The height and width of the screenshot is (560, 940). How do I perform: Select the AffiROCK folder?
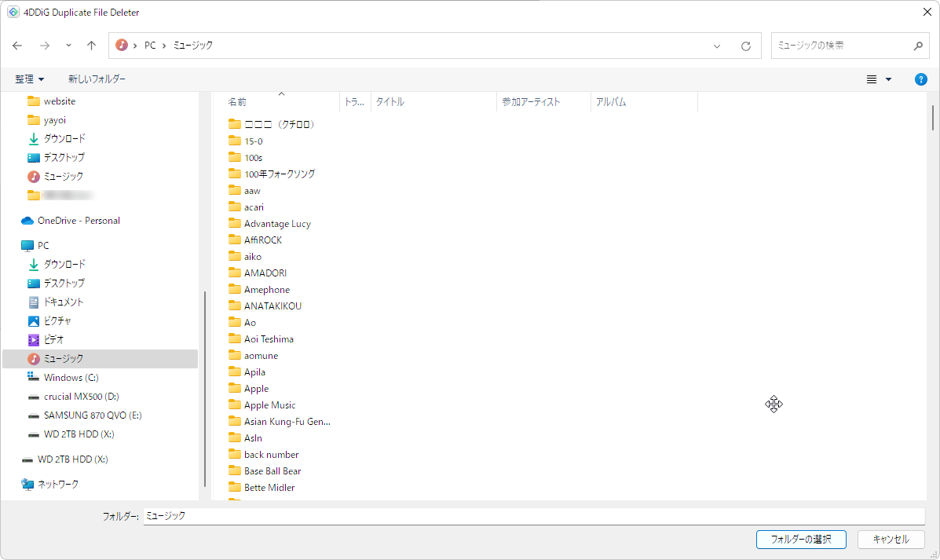pyautogui.click(x=255, y=240)
